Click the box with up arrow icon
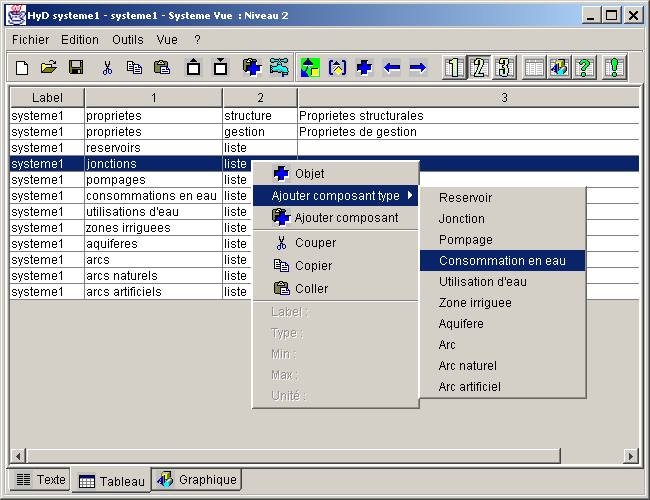Viewport: 650px width, 500px height. (x=194, y=67)
